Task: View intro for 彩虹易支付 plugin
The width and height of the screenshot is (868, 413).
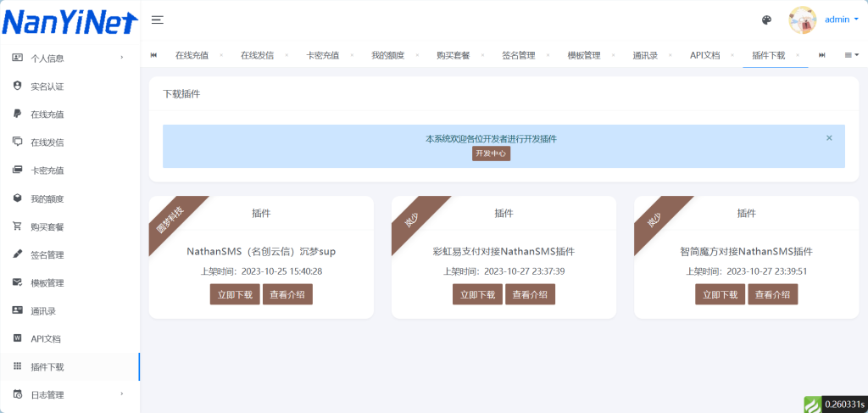Action: [x=530, y=294]
